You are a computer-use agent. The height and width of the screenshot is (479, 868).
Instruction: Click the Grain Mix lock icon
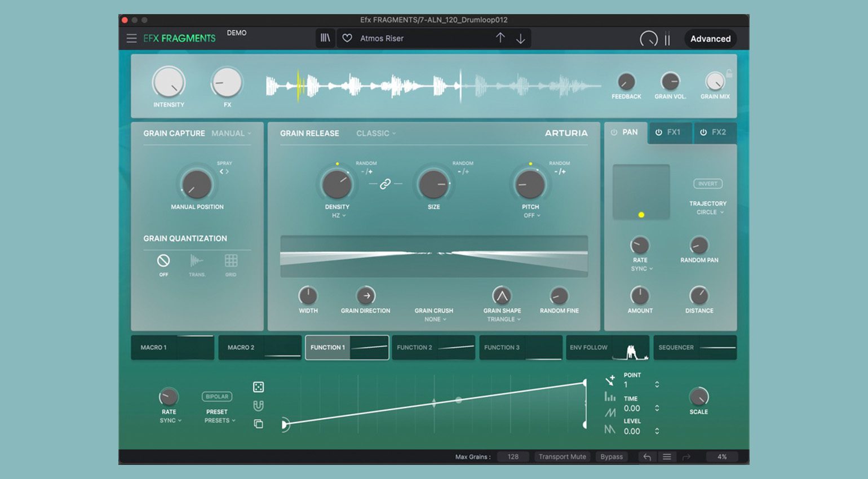click(x=729, y=73)
